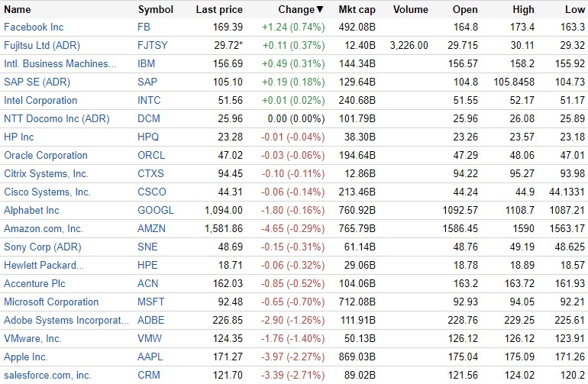588x384 pixels.
Task: Sort by the Last price header
Action: coord(219,10)
